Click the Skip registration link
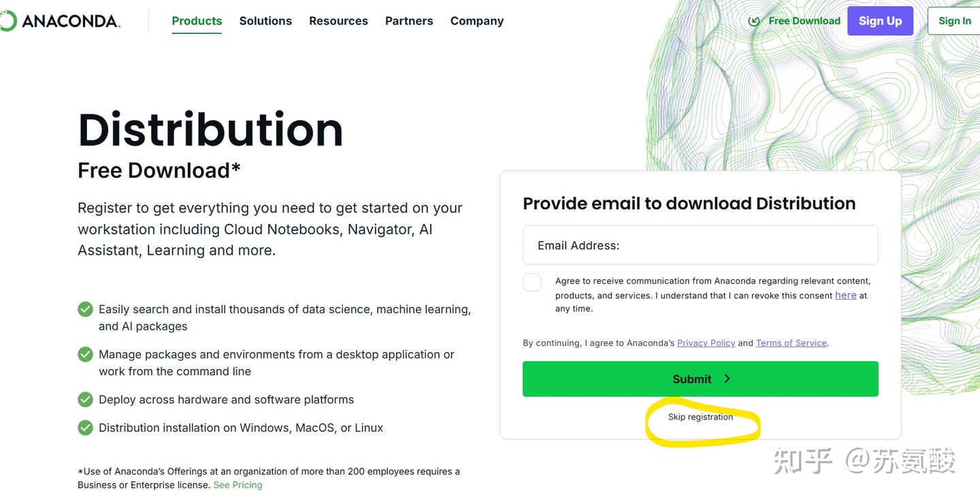Viewport: 980px width, 500px height. click(700, 417)
